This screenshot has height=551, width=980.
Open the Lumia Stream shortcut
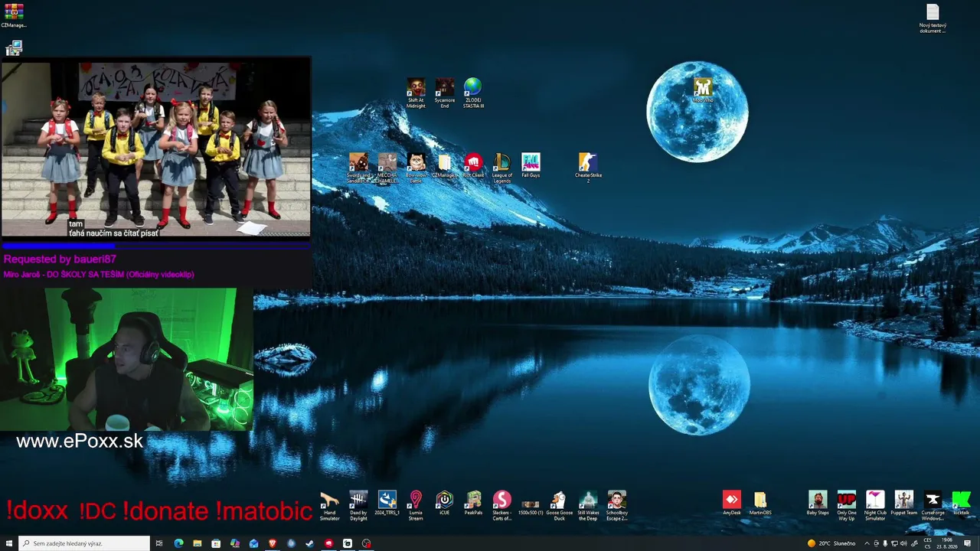tap(416, 506)
